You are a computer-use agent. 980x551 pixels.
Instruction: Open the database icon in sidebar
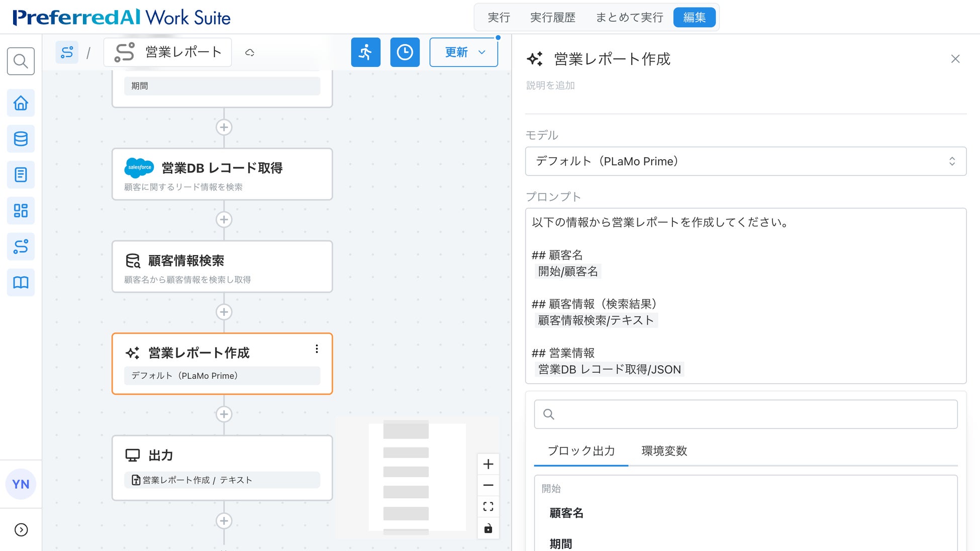click(x=21, y=139)
